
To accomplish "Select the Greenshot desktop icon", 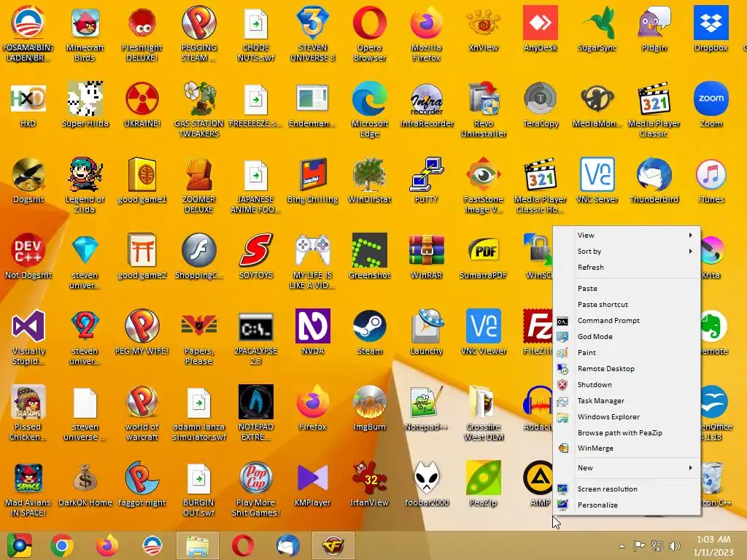I will click(x=370, y=256).
